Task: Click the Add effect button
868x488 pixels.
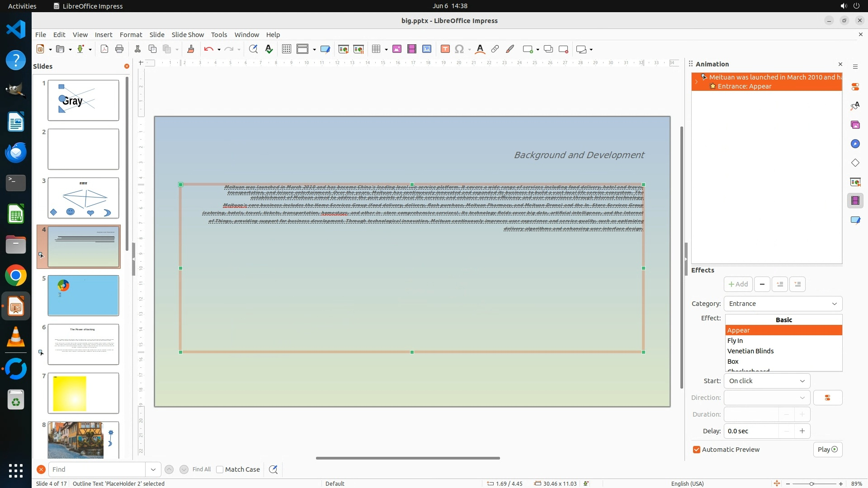Action: [x=738, y=284]
